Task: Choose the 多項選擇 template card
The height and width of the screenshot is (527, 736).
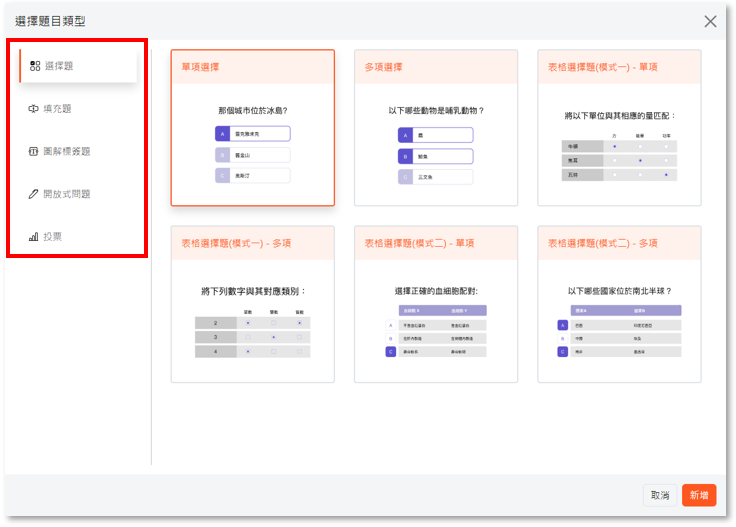Action: tap(436, 128)
